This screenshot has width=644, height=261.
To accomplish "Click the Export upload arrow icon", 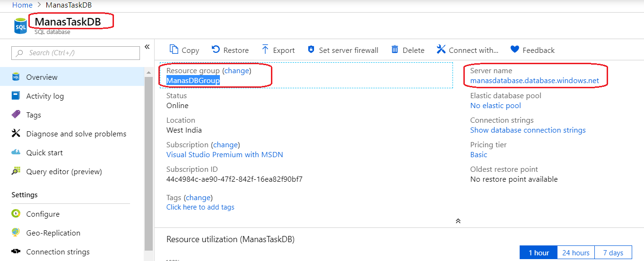I will click(x=265, y=50).
